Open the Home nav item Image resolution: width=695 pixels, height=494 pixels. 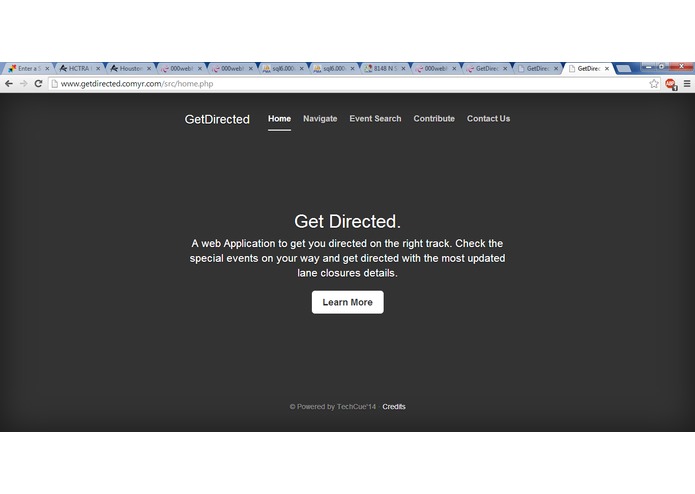[x=279, y=119]
